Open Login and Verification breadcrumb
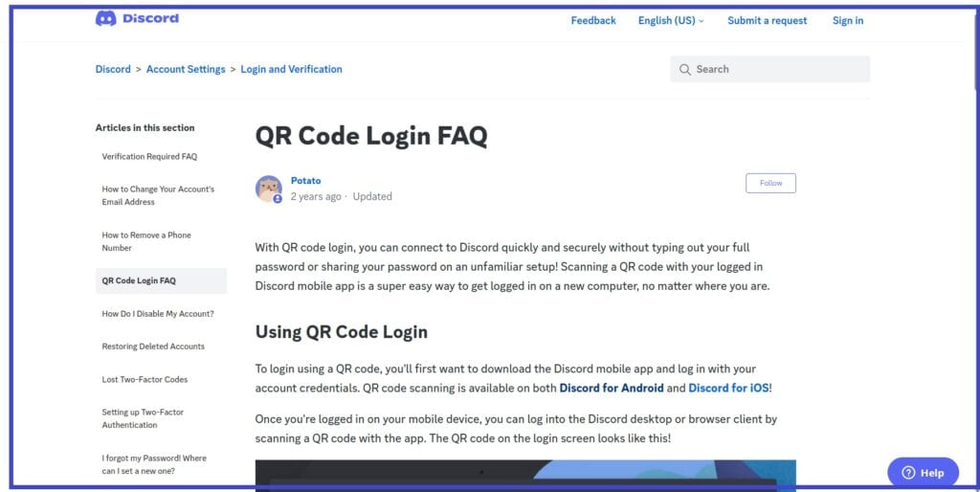This screenshot has width=980, height=492. tap(291, 69)
